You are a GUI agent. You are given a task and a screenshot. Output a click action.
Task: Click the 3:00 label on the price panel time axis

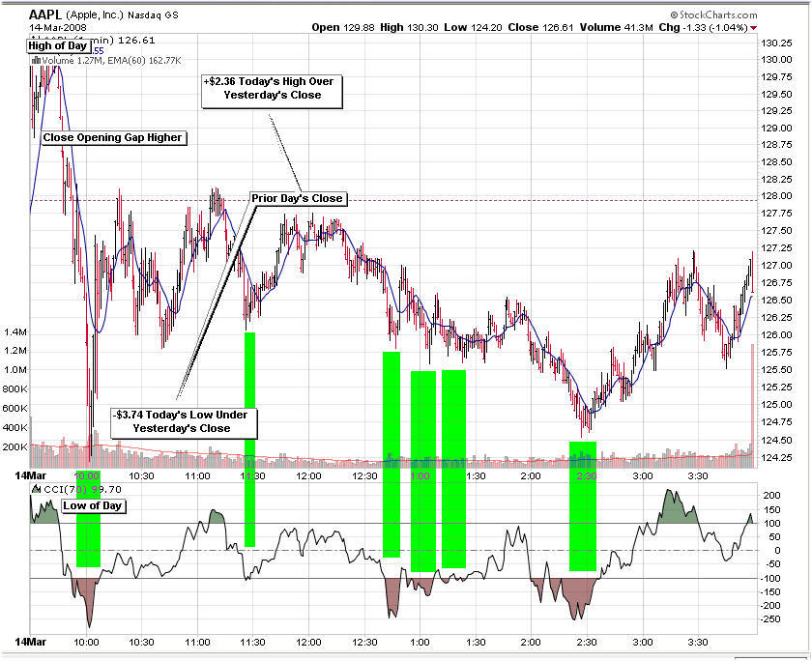click(643, 476)
